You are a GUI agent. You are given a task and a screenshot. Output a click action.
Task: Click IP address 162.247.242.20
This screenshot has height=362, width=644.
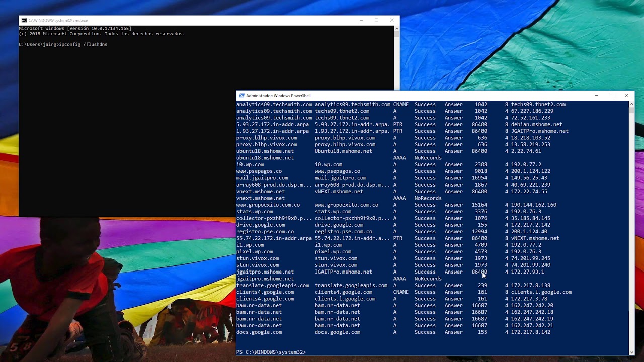532,305
